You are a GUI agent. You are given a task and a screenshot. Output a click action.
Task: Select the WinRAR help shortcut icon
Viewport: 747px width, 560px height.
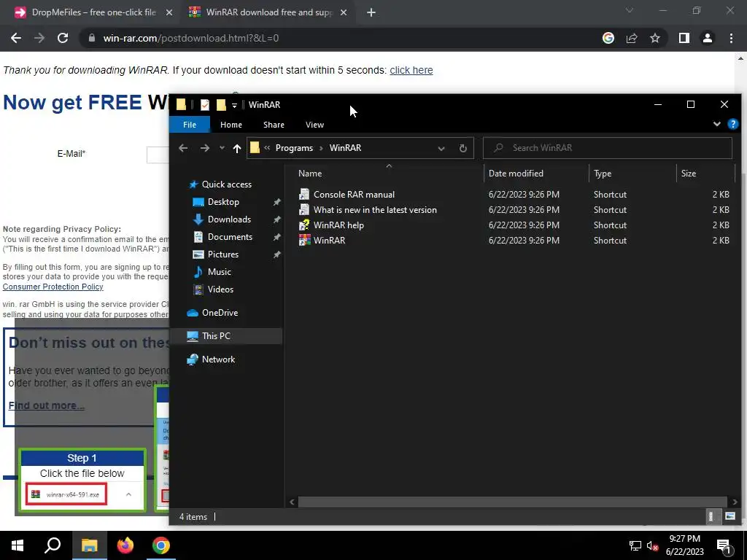(x=304, y=225)
